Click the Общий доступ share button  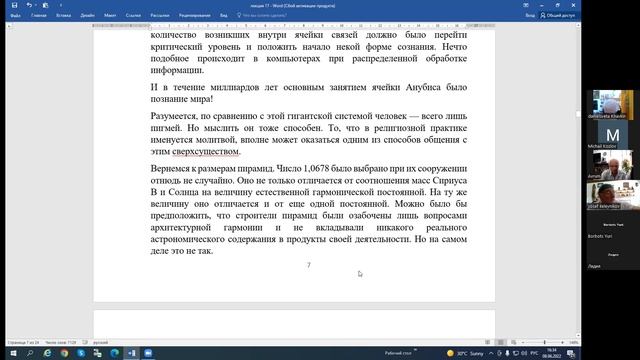pyautogui.click(x=558, y=16)
